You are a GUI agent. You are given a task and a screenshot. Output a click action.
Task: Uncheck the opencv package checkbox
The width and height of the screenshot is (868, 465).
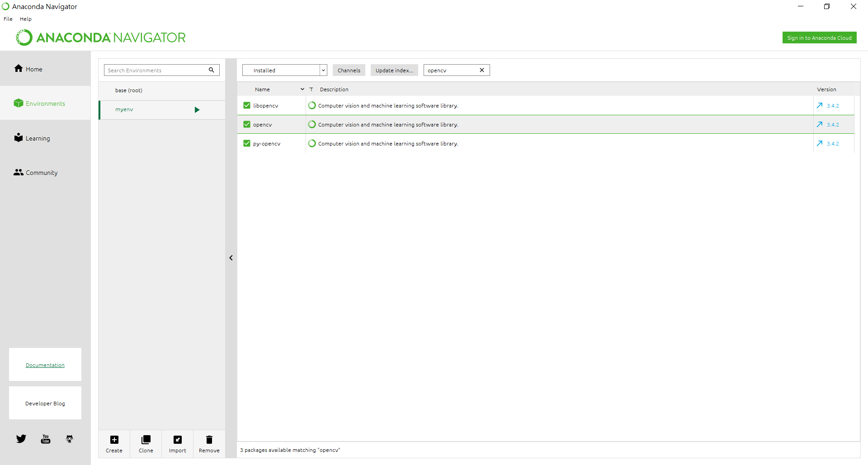[x=247, y=124]
